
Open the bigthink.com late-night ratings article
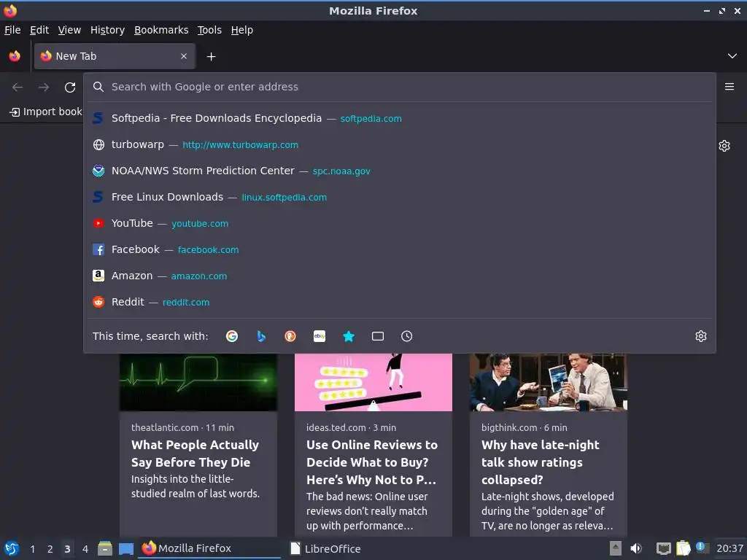pos(541,462)
